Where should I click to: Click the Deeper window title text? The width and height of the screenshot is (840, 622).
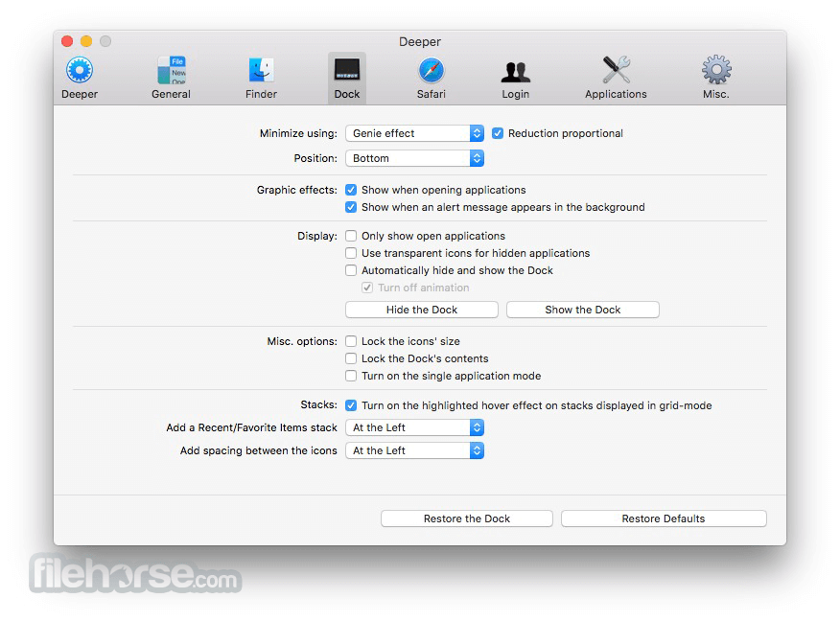pyautogui.click(x=420, y=42)
